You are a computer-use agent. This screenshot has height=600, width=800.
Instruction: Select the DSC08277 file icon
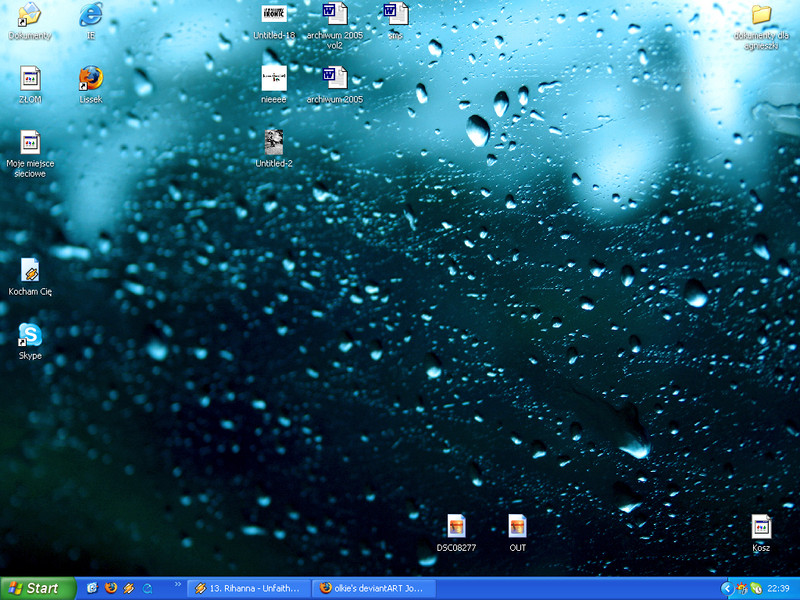pos(456,533)
